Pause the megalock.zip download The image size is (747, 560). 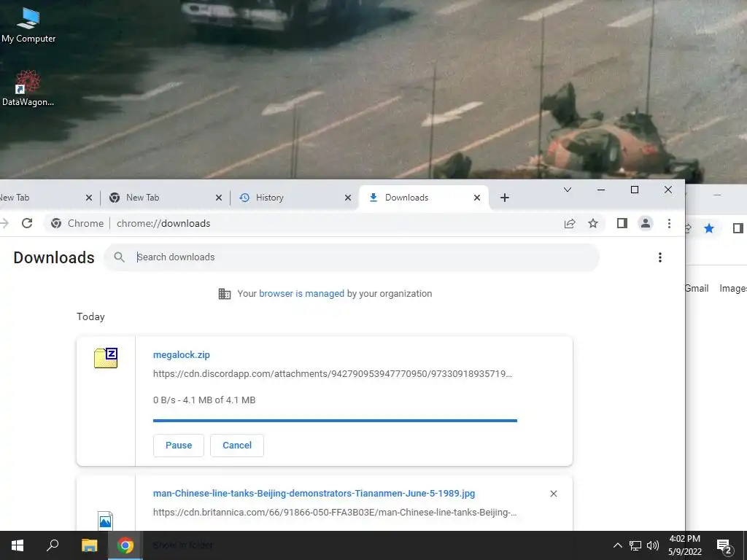[179, 446]
